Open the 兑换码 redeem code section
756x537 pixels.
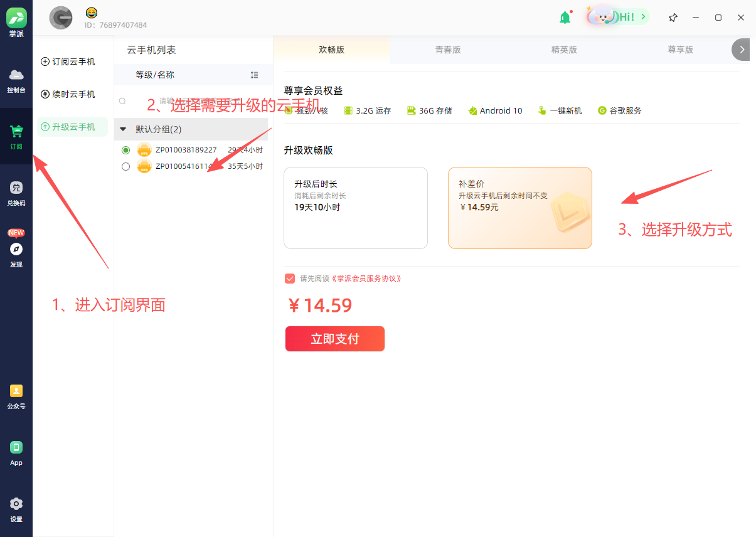16,193
